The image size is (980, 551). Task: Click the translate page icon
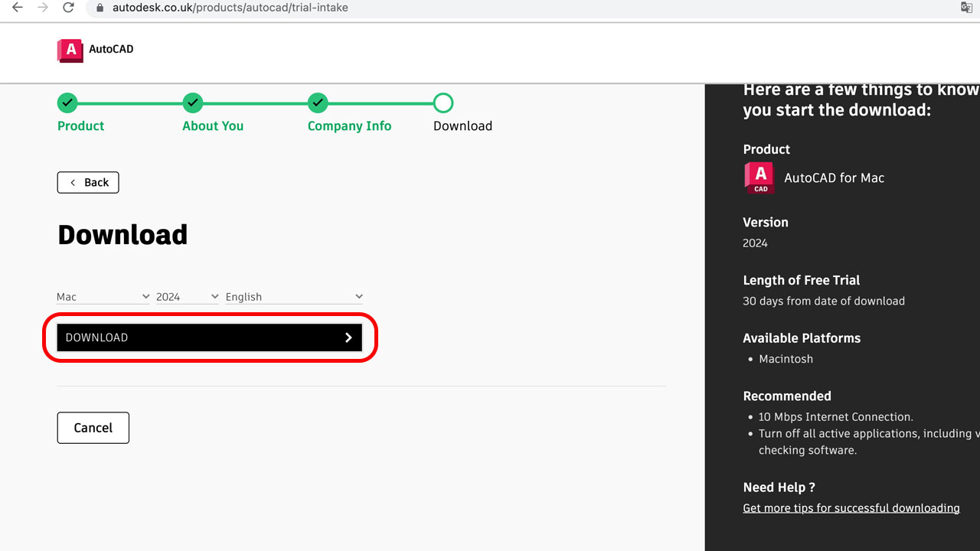pos(966,8)
